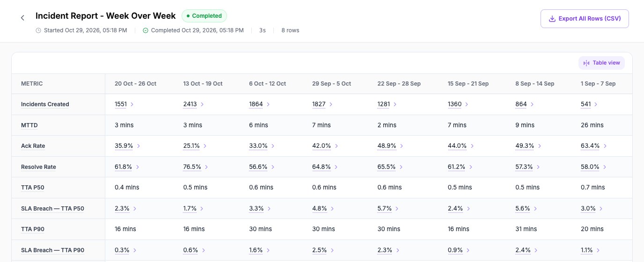This screenshot has height=262, width=644.
Task: Open Resolve Rate value 65.5%
Action: pyautogui.click(x=387, y=167)
